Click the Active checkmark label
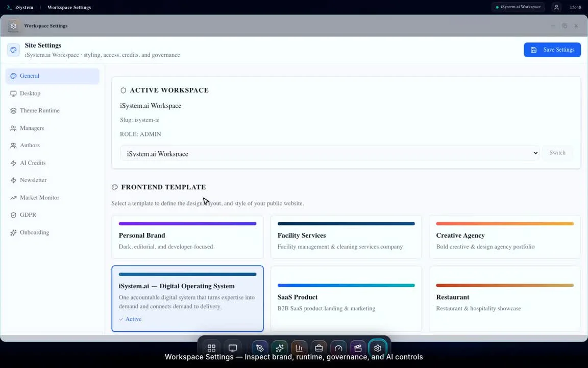 pyautogui.click(x=130, y=319)
